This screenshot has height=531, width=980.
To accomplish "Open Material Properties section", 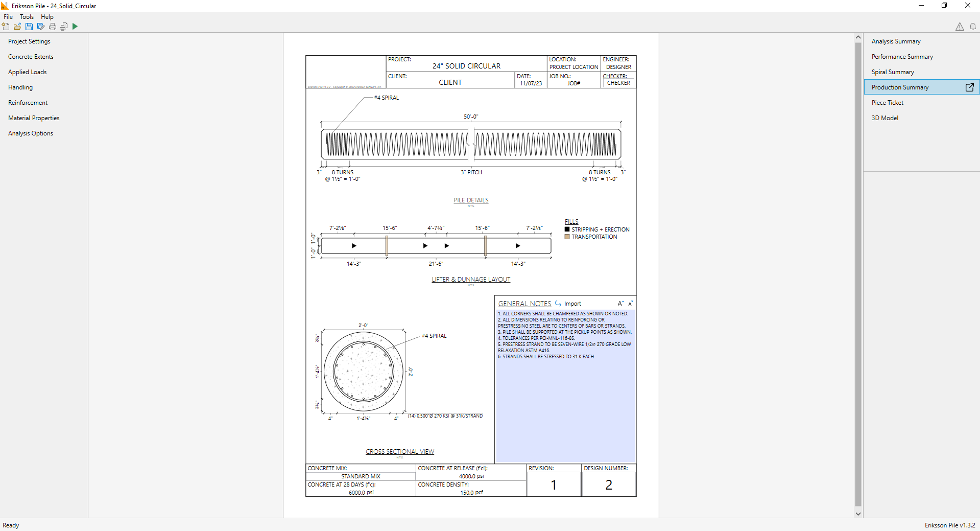I will point(34,118).
